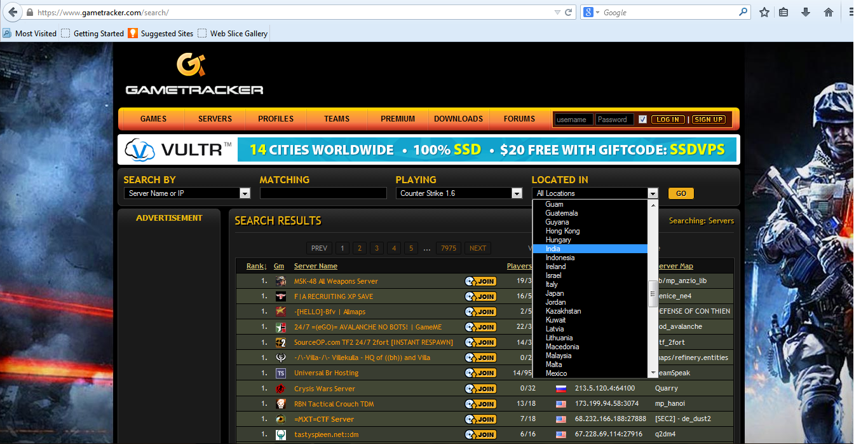Click the PREV page button
Screen dimensions: 868x444
point(319,248)
